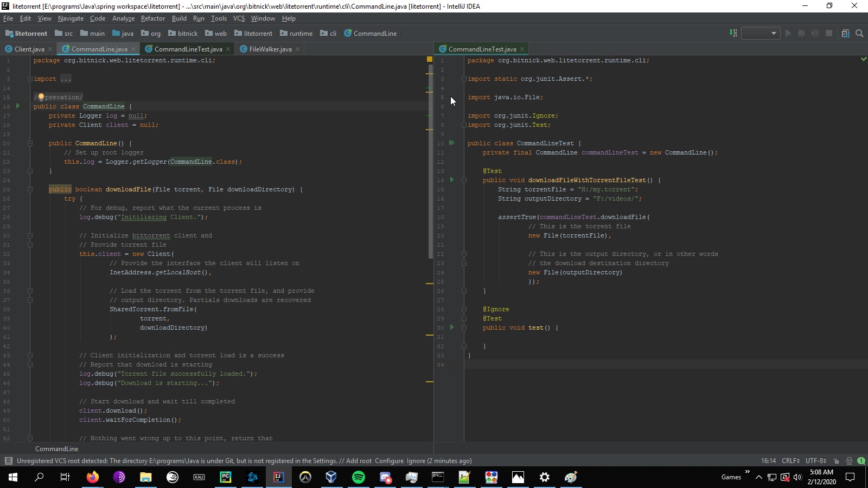Click the Stop process icon in the toolbar
The height and width of the screenshot is (488, 868).
829,33
